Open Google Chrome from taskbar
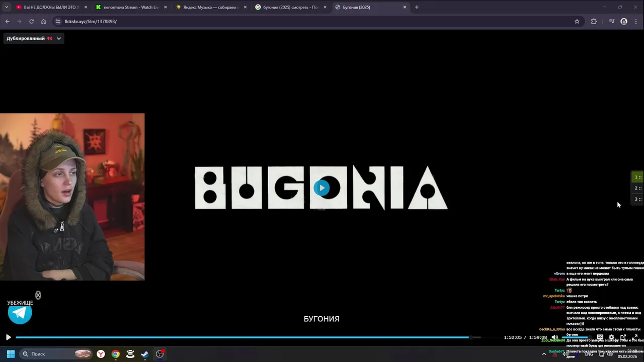 (116, 354)
